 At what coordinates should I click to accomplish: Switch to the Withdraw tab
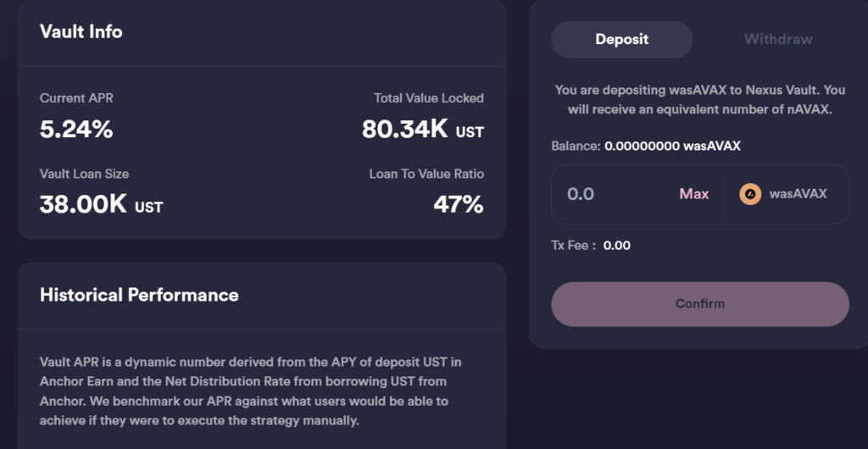coord(777,39)
